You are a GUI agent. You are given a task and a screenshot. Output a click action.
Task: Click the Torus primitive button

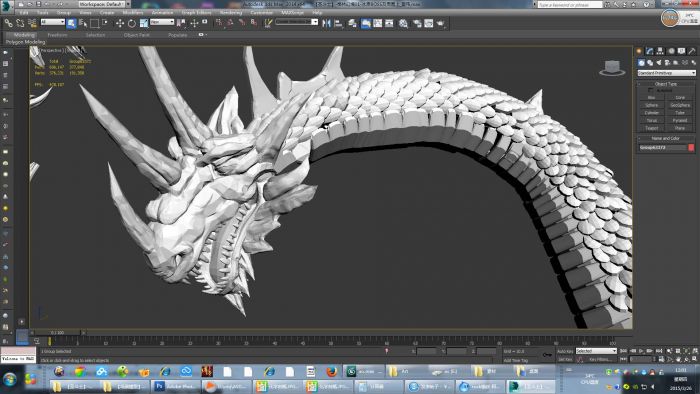point(651,120)
